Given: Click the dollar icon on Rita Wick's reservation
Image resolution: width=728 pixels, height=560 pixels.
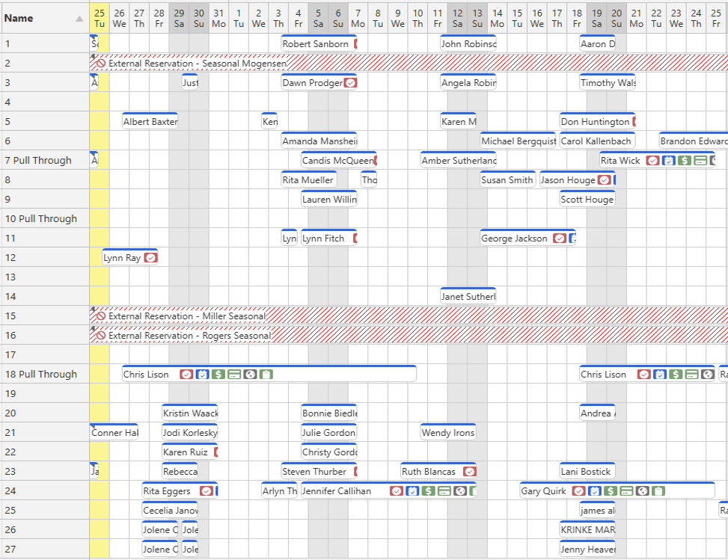Looking at the screenshot, I should click(685, 161).
